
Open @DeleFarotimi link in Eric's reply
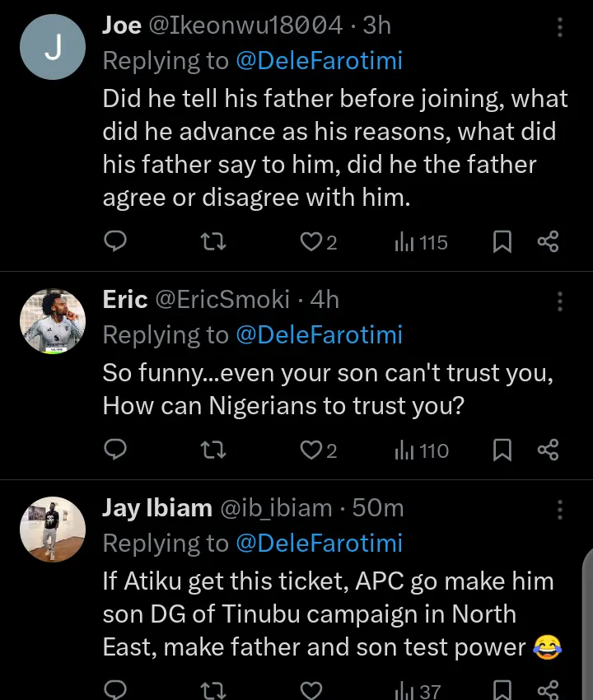coord(320,334)
